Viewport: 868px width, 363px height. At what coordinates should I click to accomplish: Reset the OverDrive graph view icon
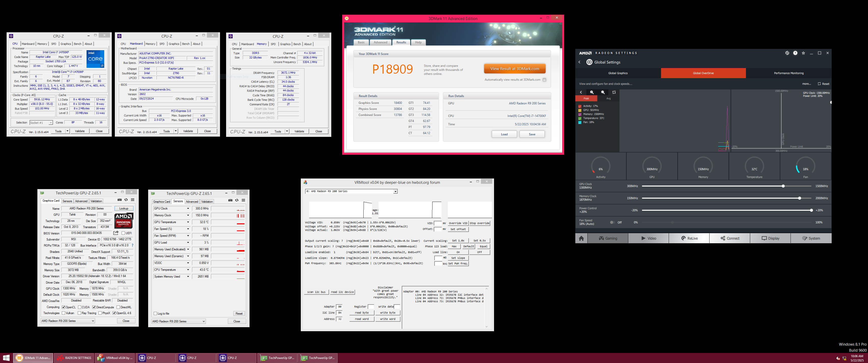(614, 92)
